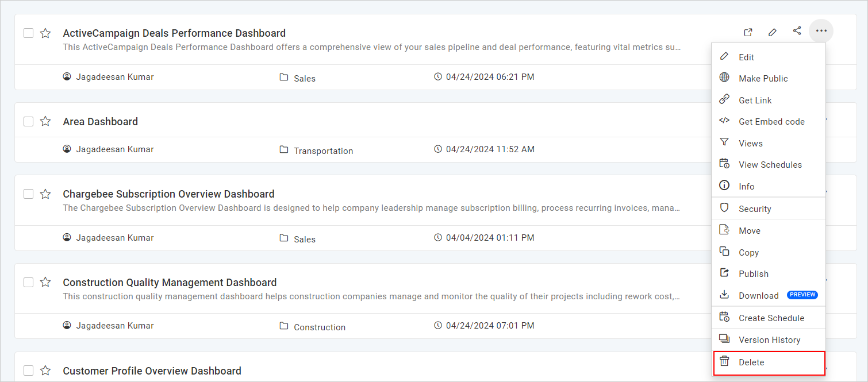The image size is (868, 382).
Task: Open the Customer Profile Overview Dashboard title
Action: point(152,371)
